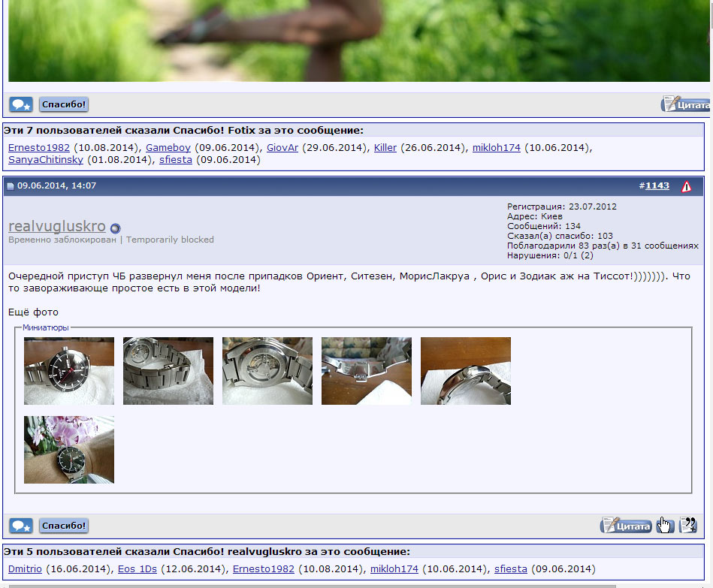Open Gameboy user profile link
Screen dimensions: 713x588
pos(168,148)
